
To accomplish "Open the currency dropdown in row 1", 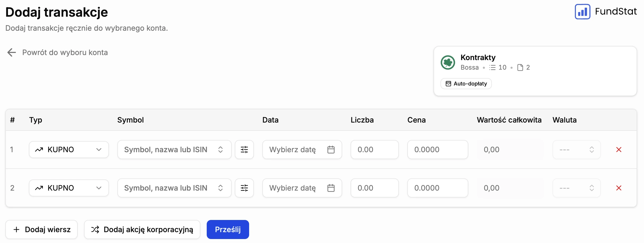I will (576, 150).
